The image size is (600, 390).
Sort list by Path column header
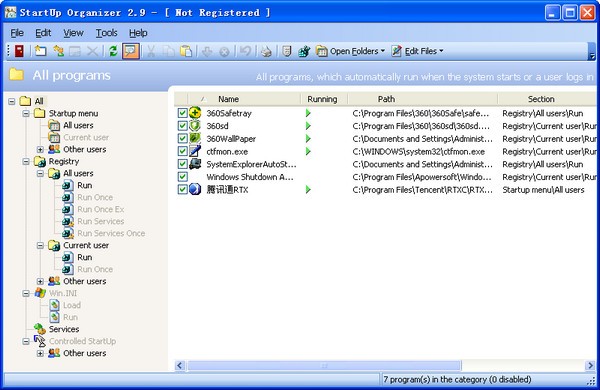423,99
